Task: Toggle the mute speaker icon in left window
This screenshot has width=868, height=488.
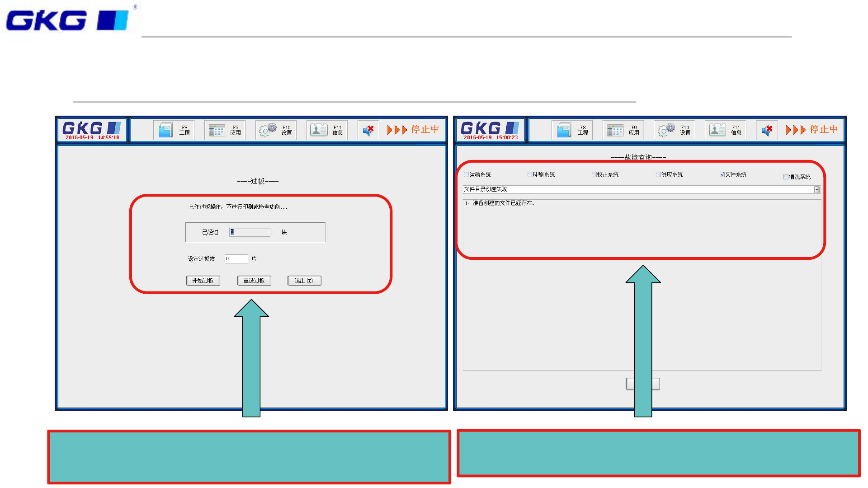Action: (x=368, y=130)
